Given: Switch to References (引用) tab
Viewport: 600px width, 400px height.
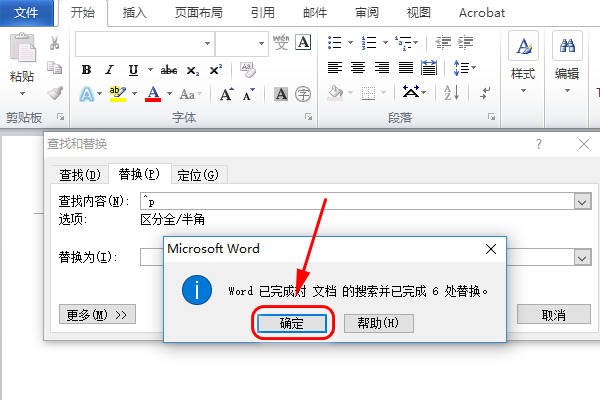Looking at the screenshot, I should point(263,13).
